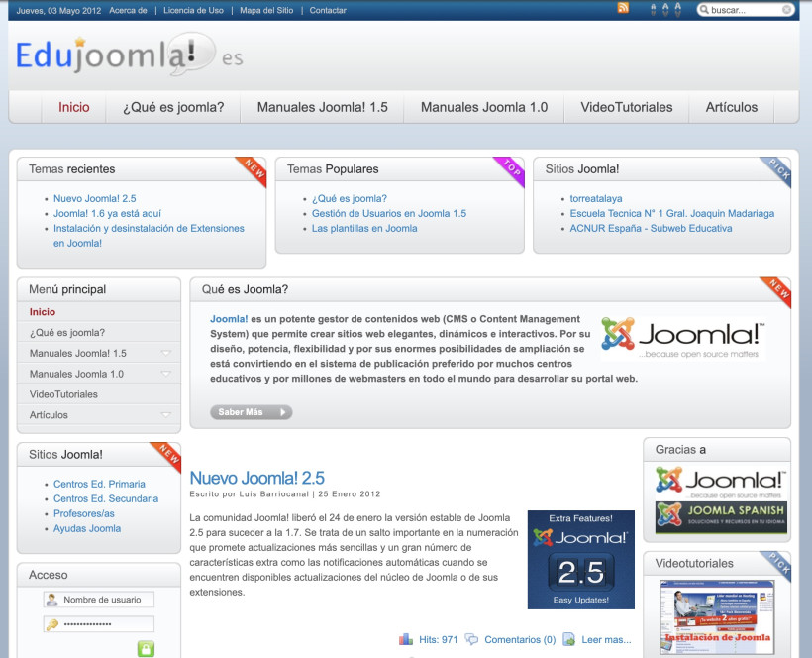Clear the search box with the X icon
This screenshot has width=812, height=658.
point(787,10)
